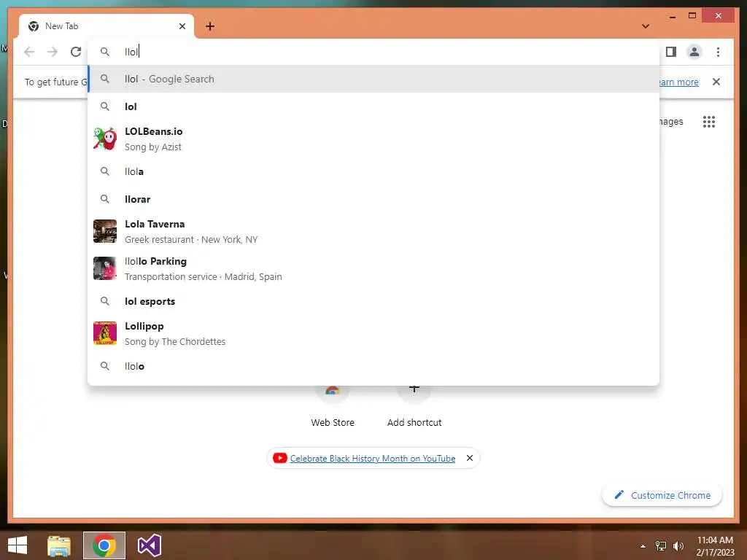Choose the 'lol esports' suggestion
Viewport: 747px width, 560px height.
[x=374, y=301]
